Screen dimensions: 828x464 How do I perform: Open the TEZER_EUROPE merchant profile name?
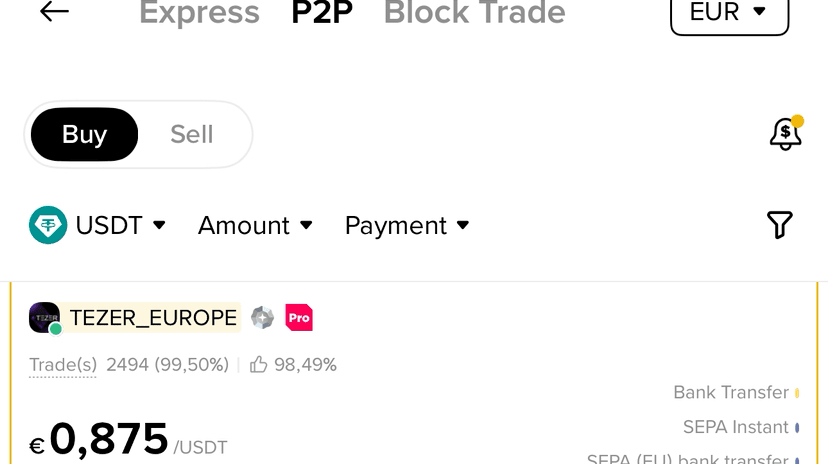click(153, 318)
